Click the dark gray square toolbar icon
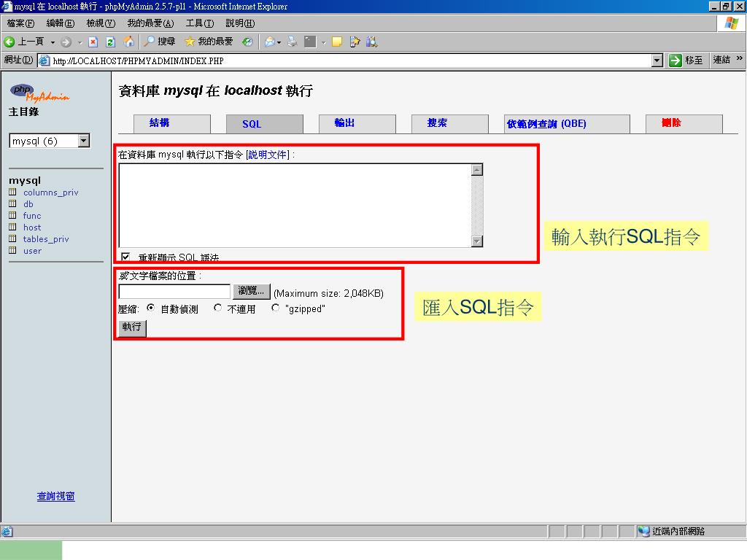Viewport: 747px width, 560px height. [310, 42]
